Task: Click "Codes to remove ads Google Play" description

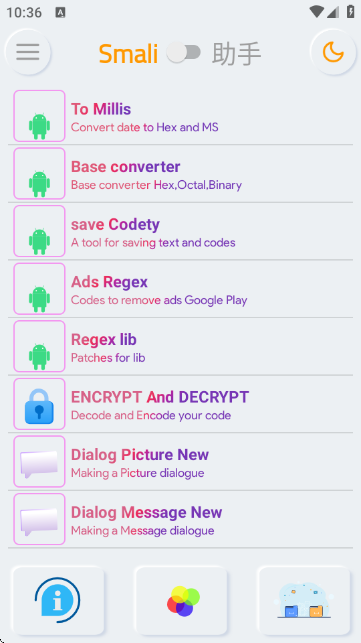Action: tap(159, 300)
